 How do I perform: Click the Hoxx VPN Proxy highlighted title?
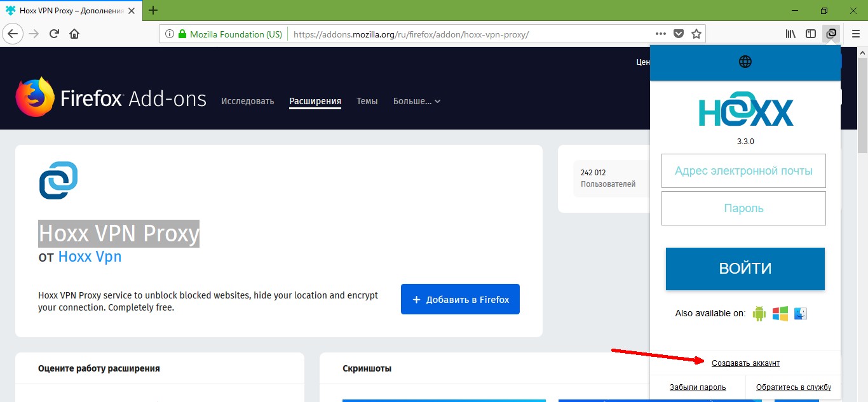pos(119,234)
